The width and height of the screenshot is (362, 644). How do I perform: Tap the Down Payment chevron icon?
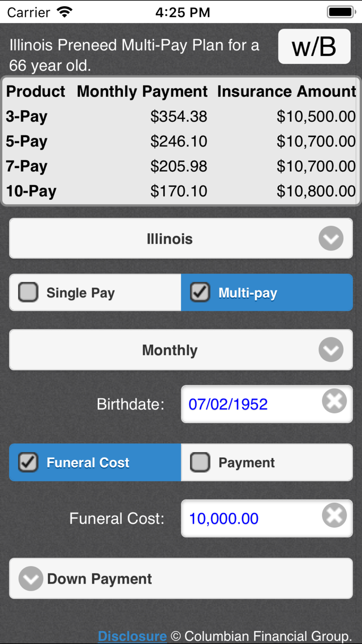(x=31, y=578)
